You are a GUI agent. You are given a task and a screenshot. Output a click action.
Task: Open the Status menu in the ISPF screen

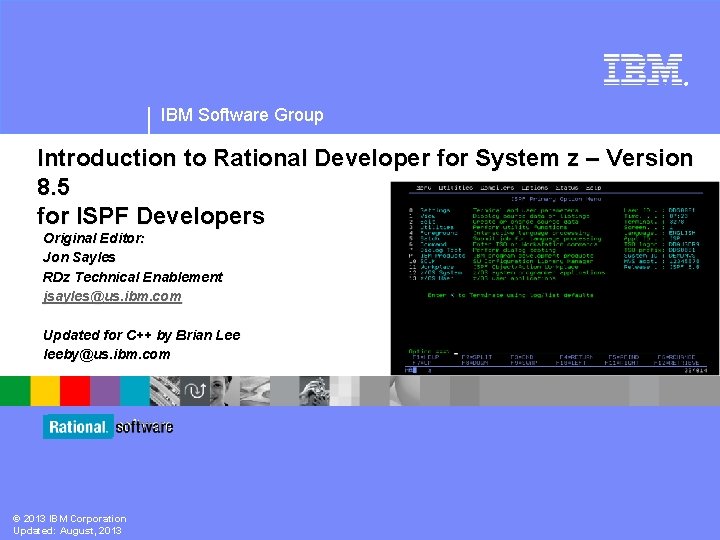[x=566, y=187]
